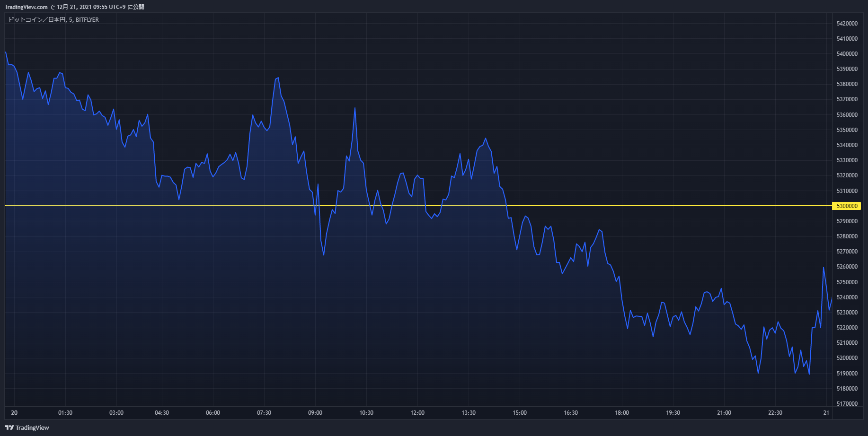
Task: Click the 12:00 time axis label
Action: 417,413
